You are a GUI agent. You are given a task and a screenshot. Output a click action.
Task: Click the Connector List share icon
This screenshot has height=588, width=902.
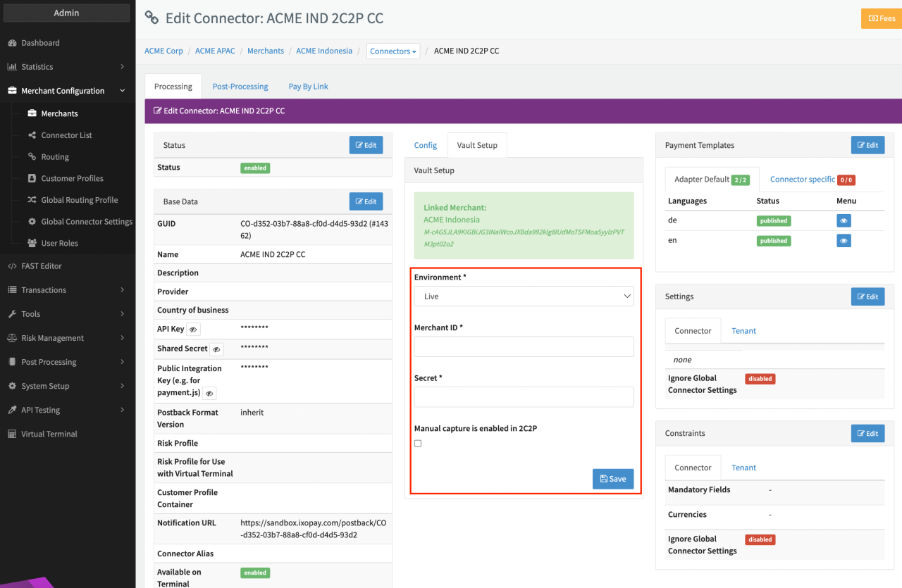32,135
